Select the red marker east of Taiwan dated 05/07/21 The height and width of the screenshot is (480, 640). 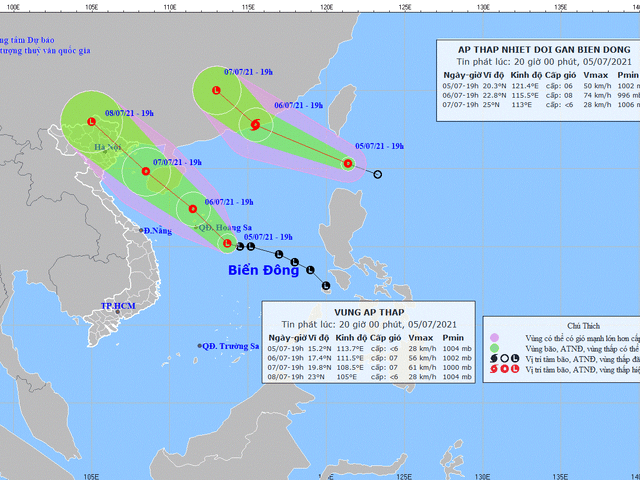pyautogui.click(x=347, y=164)
